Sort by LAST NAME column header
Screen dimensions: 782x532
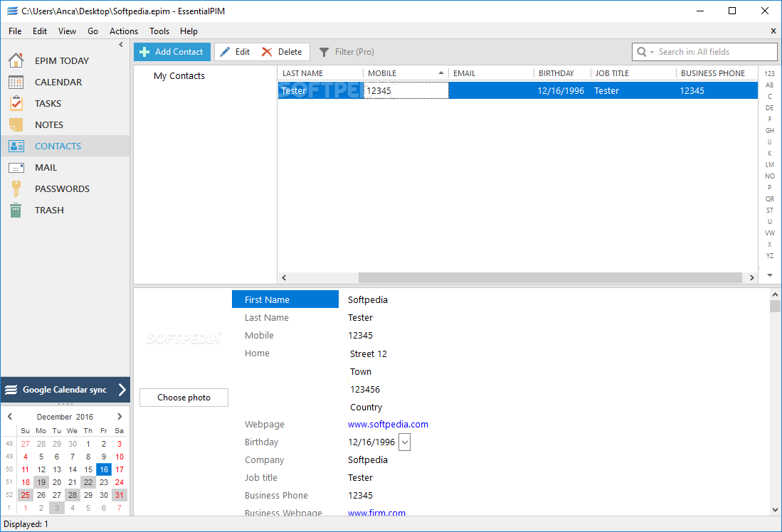point(321,73)
